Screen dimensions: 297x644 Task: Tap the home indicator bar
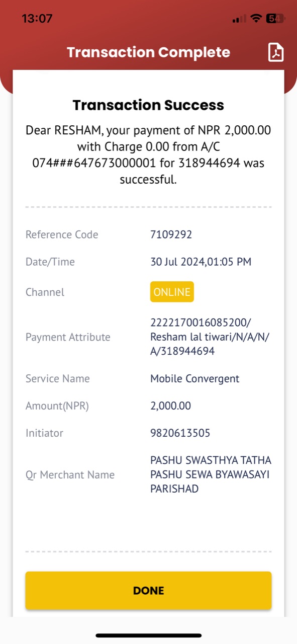(148, 635)
